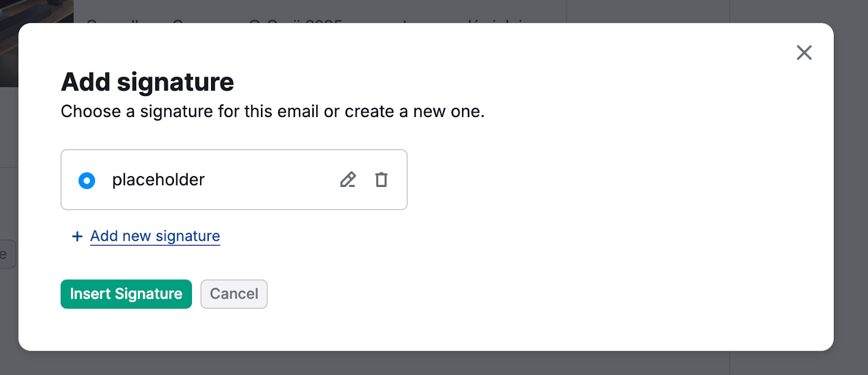868x375 pixels.
Task: Click the placeholder signature name label
Action: click(x=158, y=180)
